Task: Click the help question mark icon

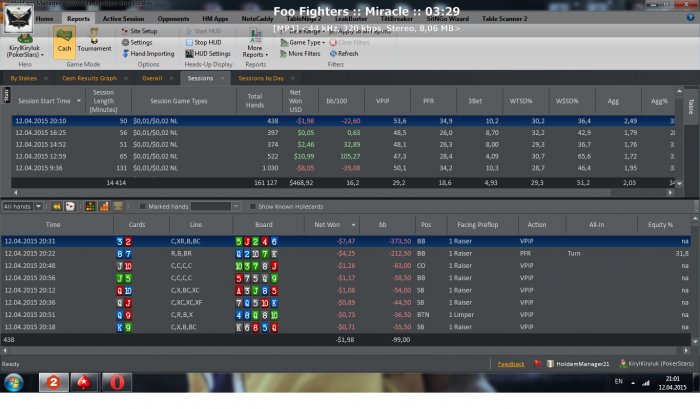Action: click(690, 17)
